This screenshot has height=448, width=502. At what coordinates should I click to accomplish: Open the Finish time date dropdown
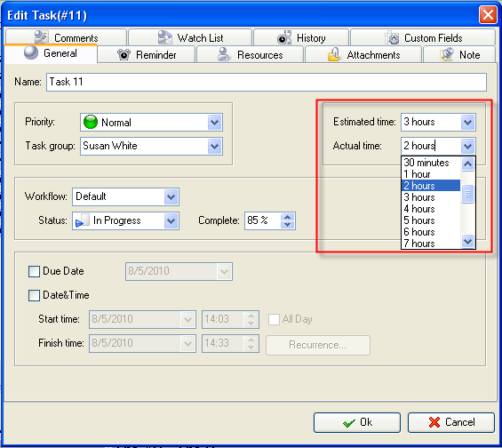point(187,343)
